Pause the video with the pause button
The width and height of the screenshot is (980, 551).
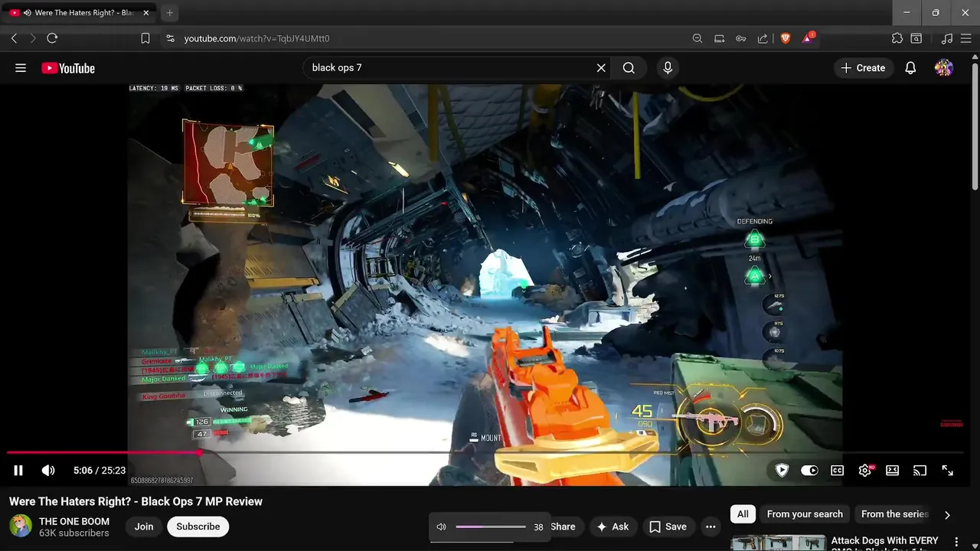tap(18, 471)
